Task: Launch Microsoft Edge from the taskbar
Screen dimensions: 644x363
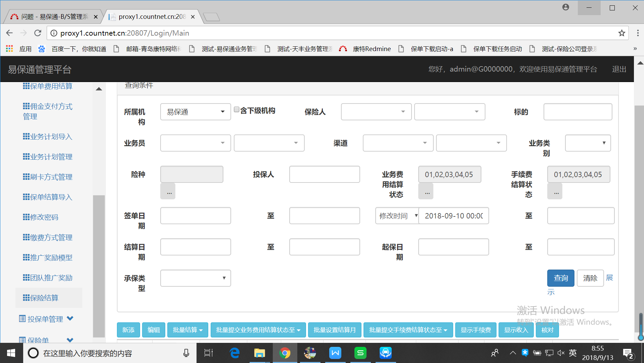Action: pos(234,353)
